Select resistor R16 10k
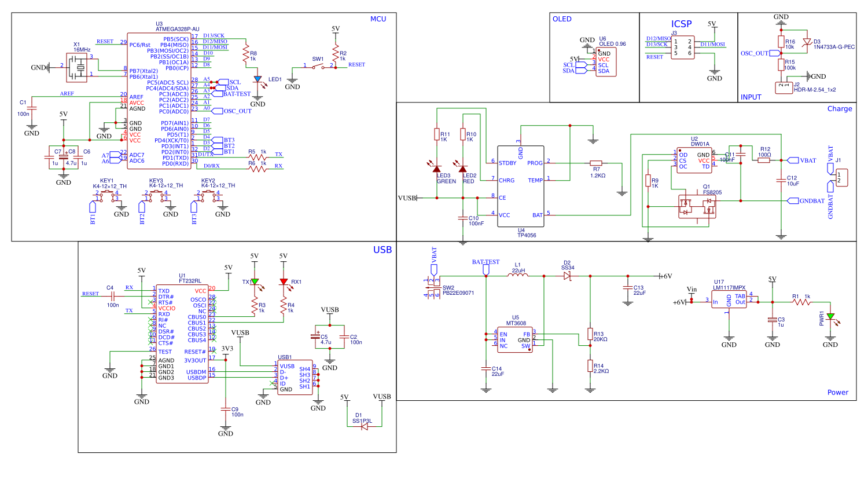The height and width of the screenshot is (479, 868). (781, 42)
